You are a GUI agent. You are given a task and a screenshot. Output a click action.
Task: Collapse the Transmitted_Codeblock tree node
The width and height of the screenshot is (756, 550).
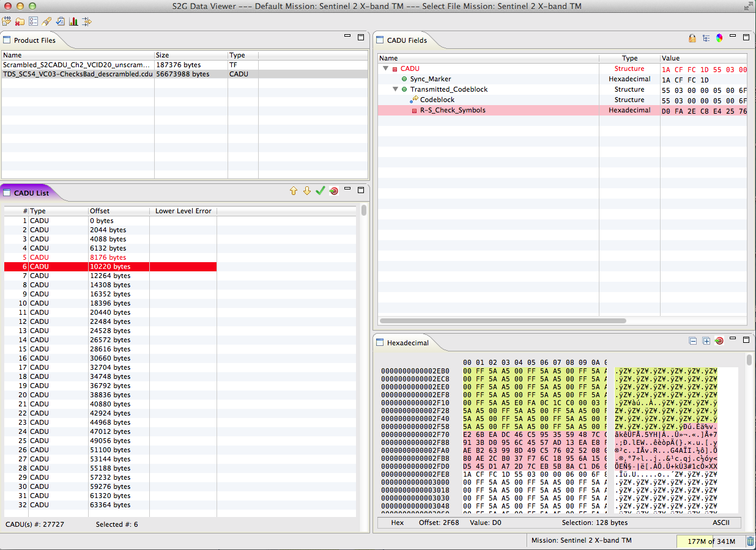[395, 90]
